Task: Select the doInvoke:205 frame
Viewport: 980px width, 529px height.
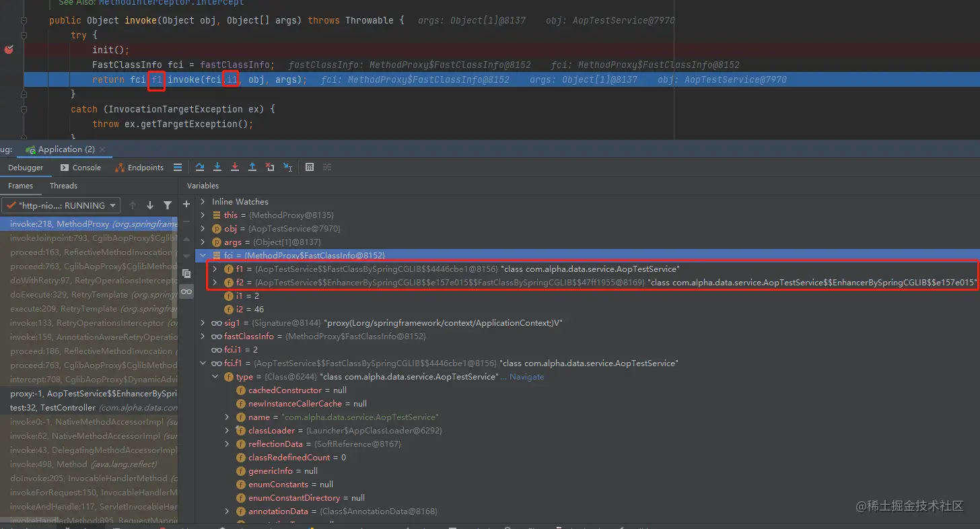Action: click(89, 479)
